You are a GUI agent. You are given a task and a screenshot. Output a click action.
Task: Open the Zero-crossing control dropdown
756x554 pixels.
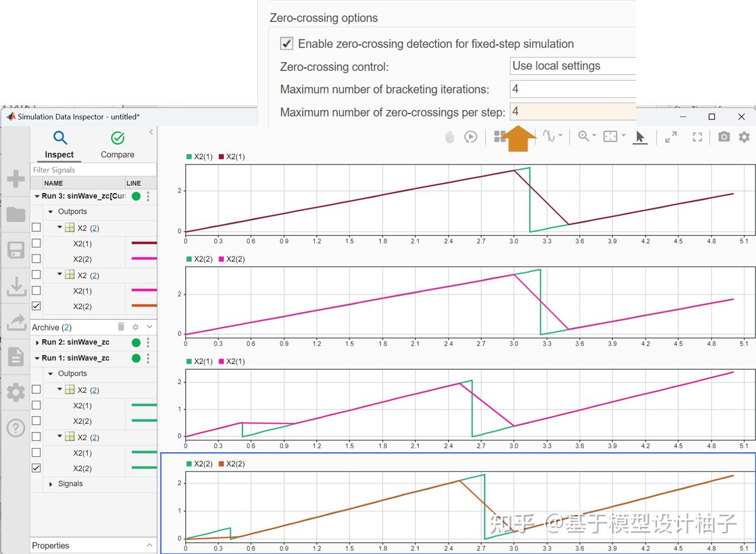[x=573, y=66]
